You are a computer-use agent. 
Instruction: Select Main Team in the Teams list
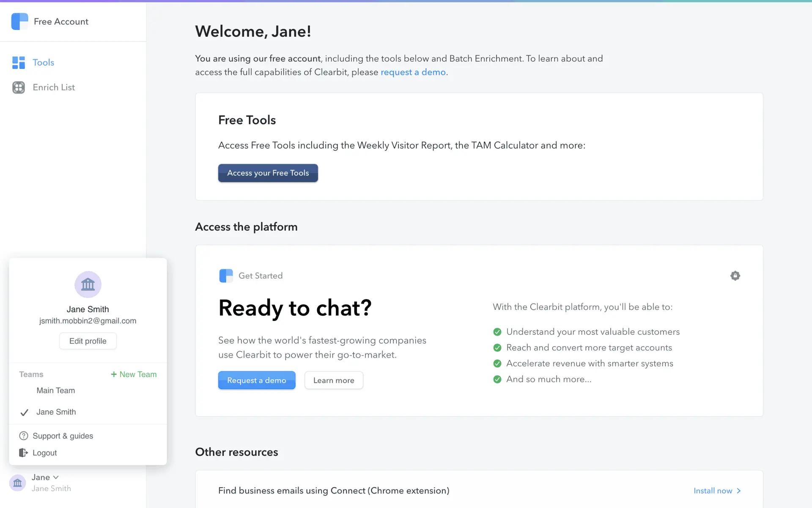56,390
